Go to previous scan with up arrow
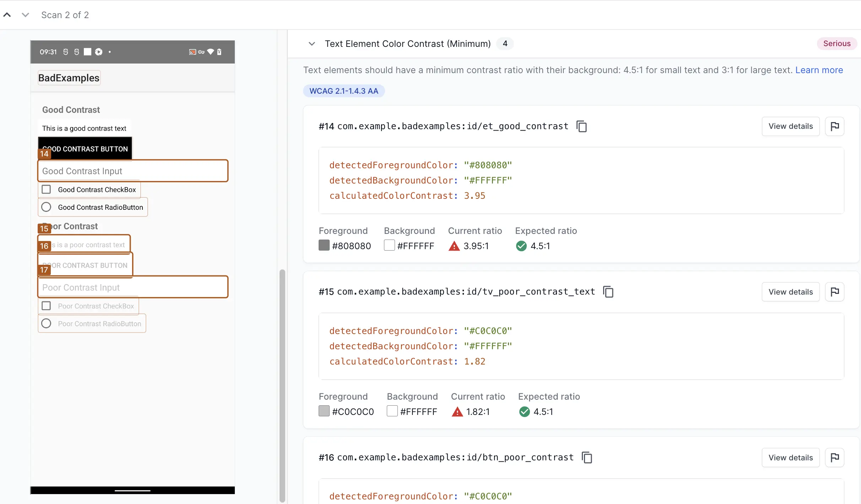 7,15
